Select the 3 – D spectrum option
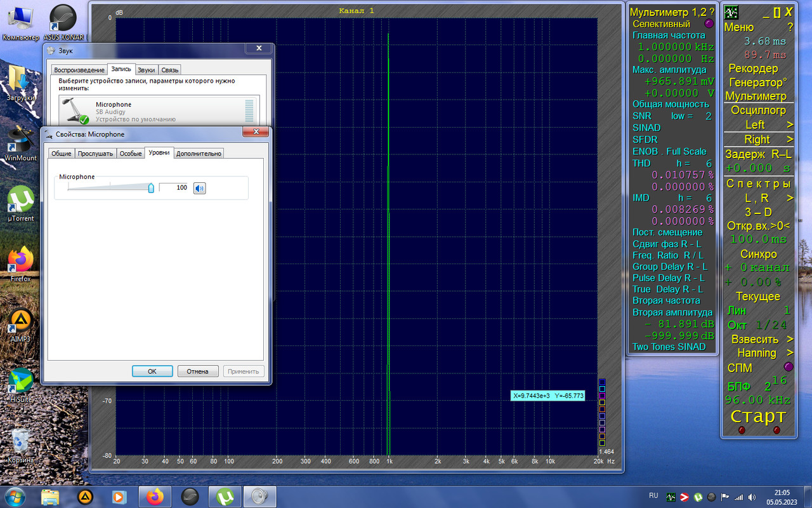Viewport: 812px width, 508px height. [x=758, y=212]
